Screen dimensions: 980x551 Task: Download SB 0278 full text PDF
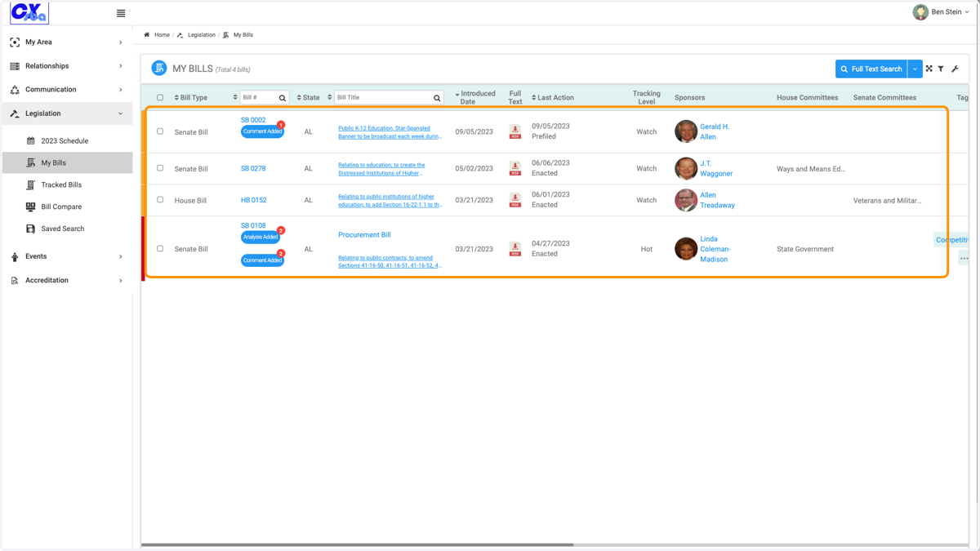[515, 168]
